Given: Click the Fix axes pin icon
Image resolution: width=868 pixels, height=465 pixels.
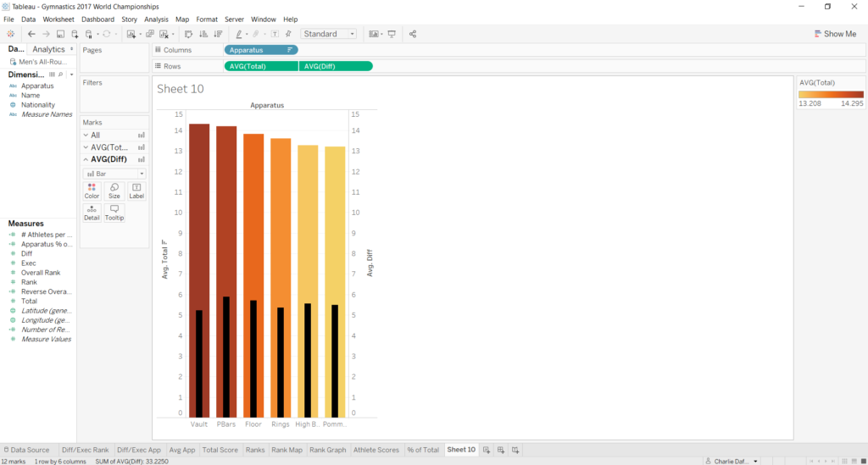Looking at the screenshot, I should 288,34.
